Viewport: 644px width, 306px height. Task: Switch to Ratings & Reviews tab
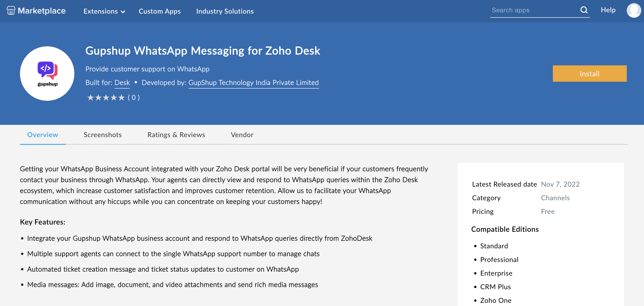coord(176,135)
